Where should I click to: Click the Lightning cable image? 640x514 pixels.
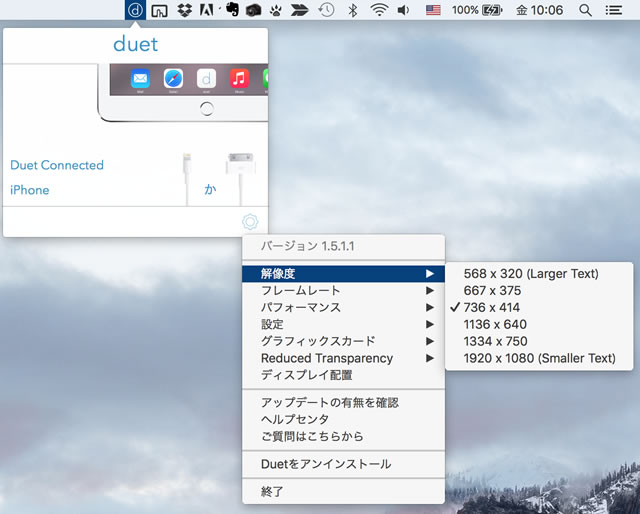click(187, 178)
